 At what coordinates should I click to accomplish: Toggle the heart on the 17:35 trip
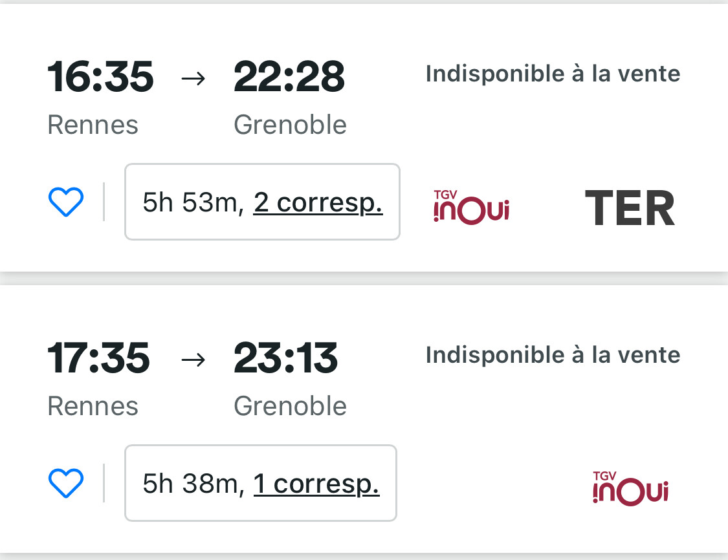coord(66,484)
